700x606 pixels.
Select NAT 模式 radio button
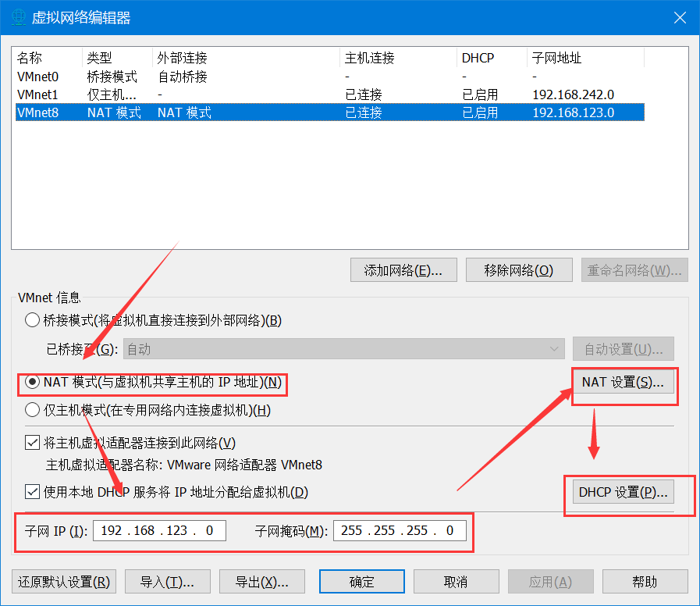click(x=32, y=382)
